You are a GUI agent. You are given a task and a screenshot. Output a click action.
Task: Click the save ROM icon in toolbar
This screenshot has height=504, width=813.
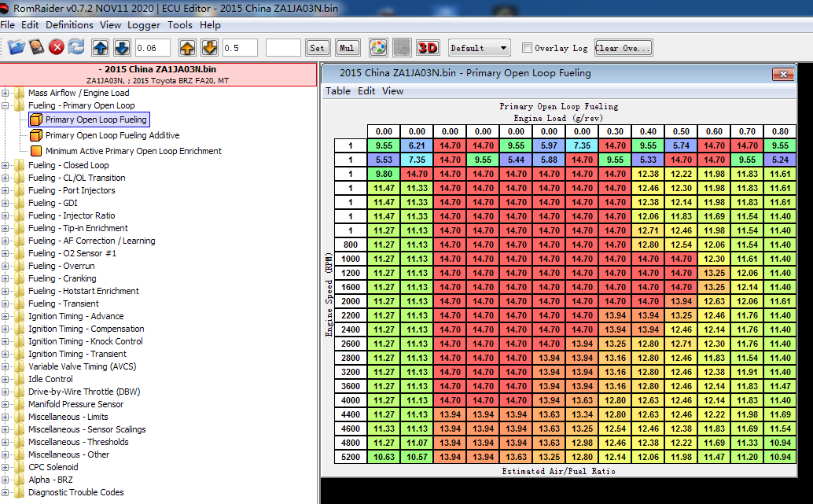pyautogui.click(x=36, y=48)
